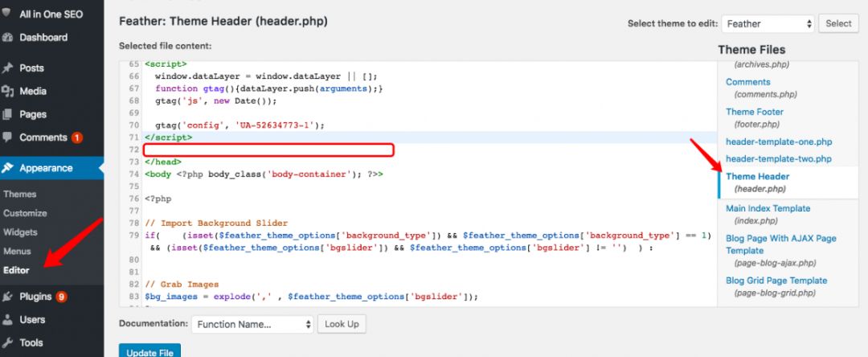This screenshot has width=868, height=357.
Task: Click the Plugins update count badge
Action: pyautogui.click(x=61, y=297)
